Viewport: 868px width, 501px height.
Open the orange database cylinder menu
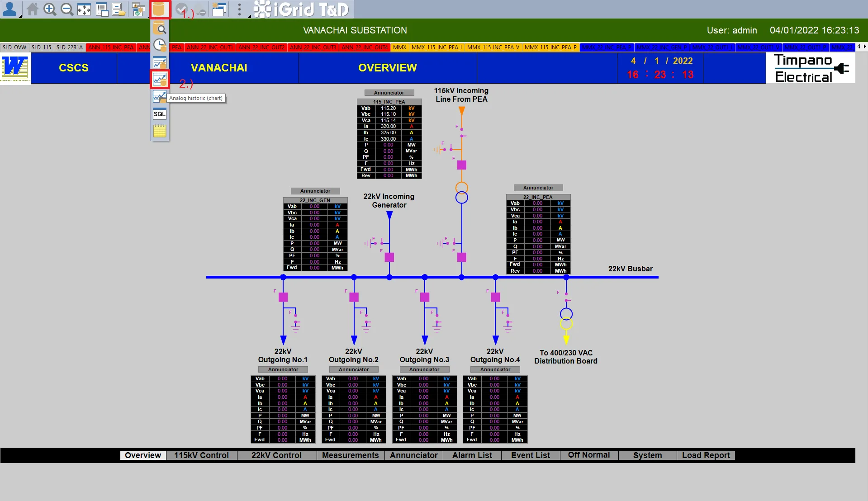click(160, 9)
